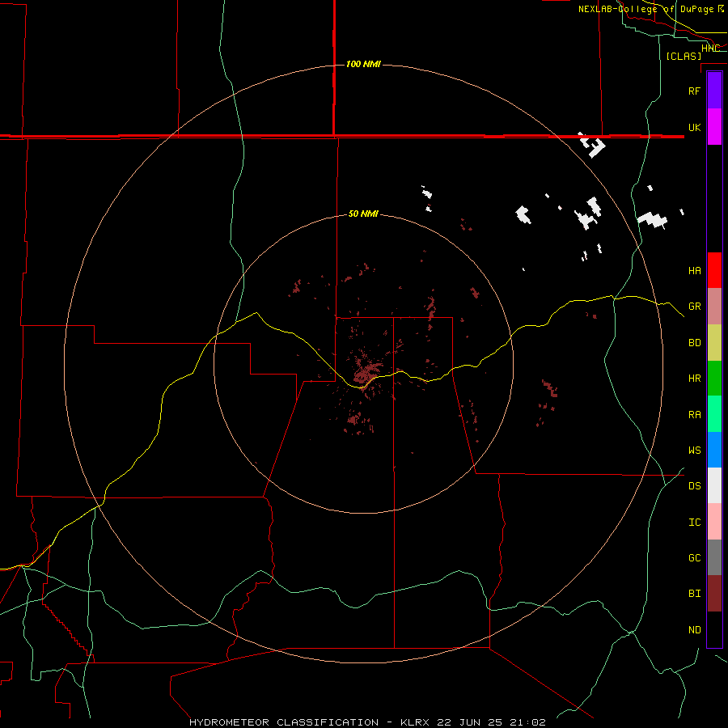Click the KLRX station identifier

(x=415, y=722)
